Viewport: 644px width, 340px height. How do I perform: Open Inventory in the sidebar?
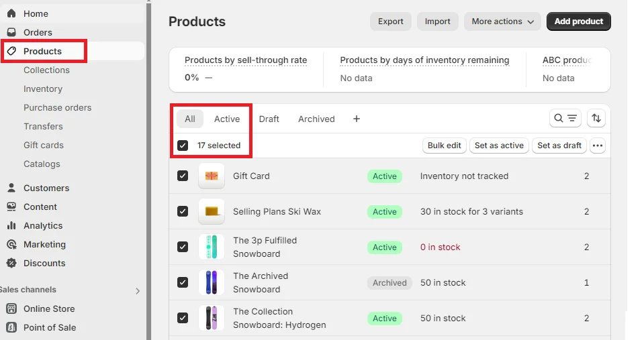(x=43, y=89)
